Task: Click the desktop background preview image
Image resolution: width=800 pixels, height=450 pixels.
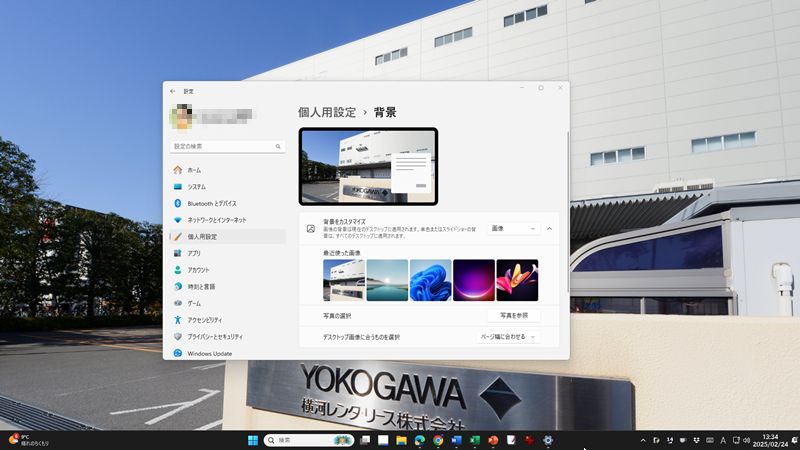Action: pos(368,166)
